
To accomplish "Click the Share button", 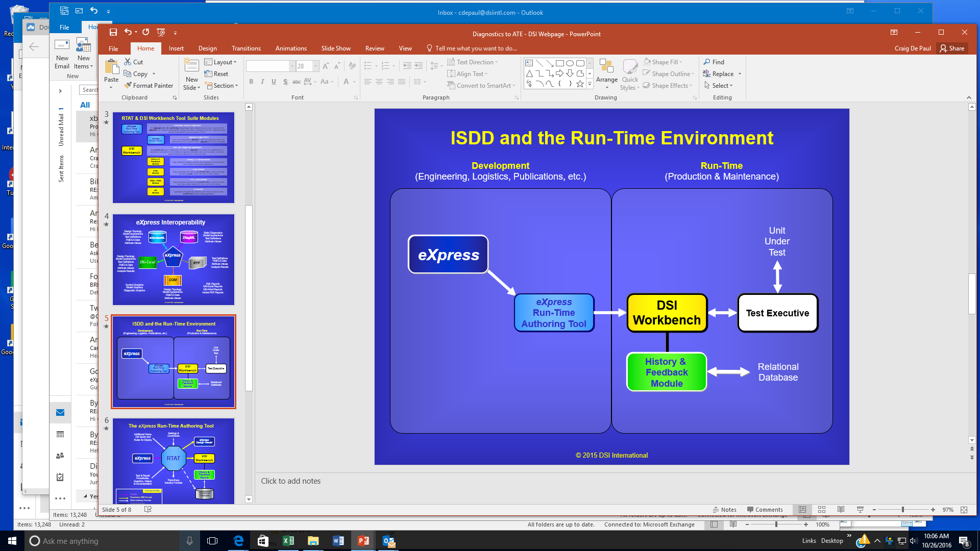I will (x=952, y=48).
